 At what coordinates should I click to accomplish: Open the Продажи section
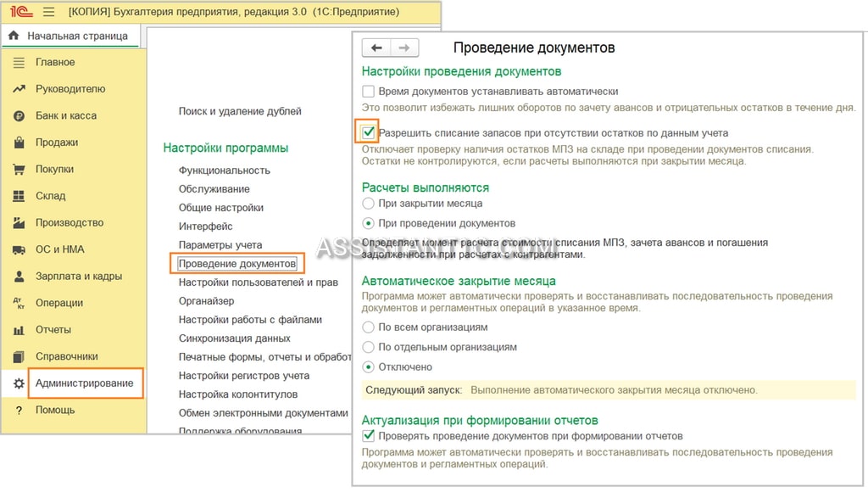(x=57, y=143)
